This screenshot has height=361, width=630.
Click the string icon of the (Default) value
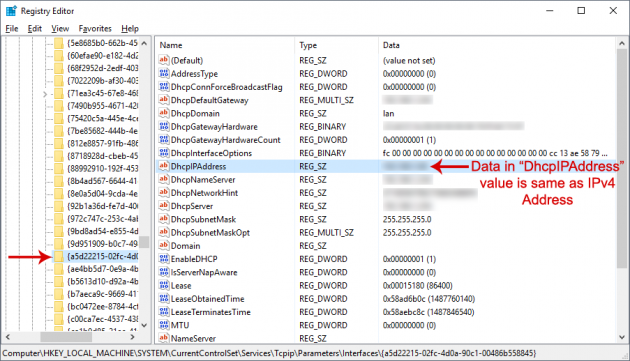pyautogui.click(x=164, y=60)
